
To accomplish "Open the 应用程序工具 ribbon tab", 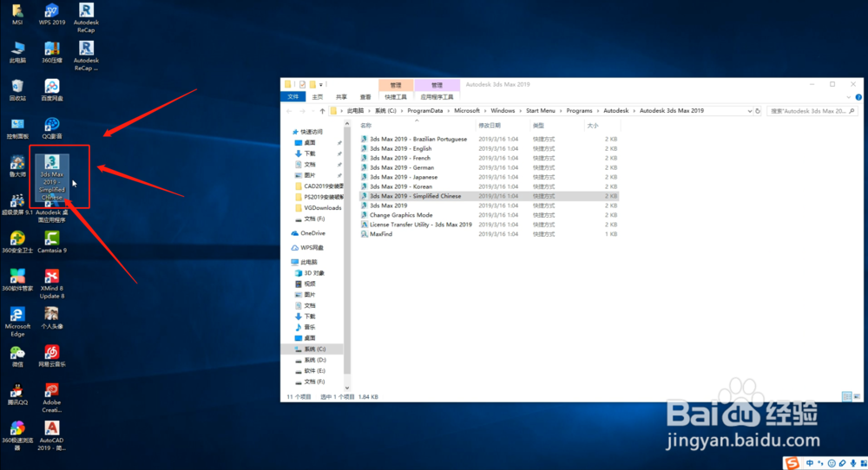I will [437, 97].
